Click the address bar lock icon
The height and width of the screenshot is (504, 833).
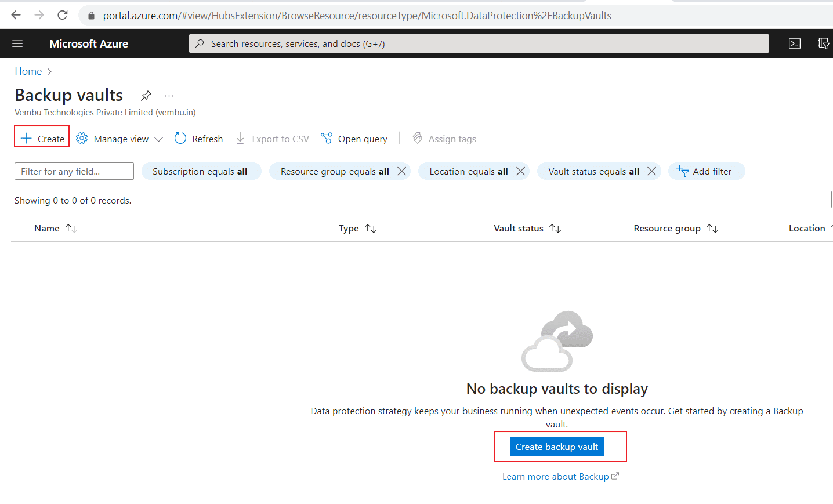91,16
